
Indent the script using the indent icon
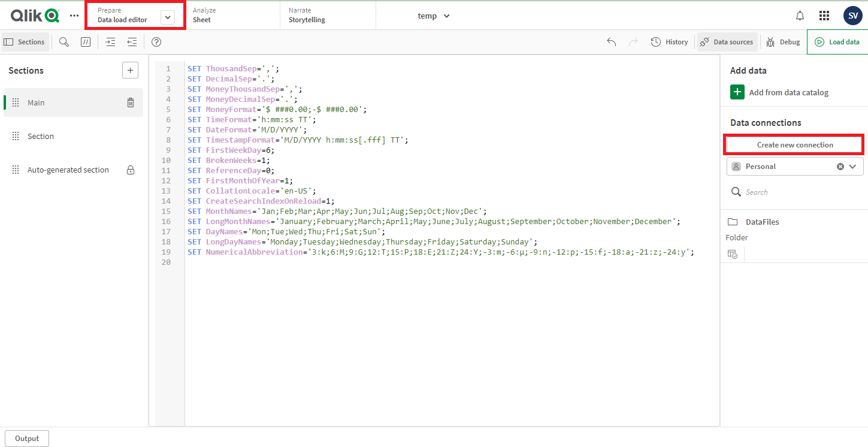coord(110,42)
